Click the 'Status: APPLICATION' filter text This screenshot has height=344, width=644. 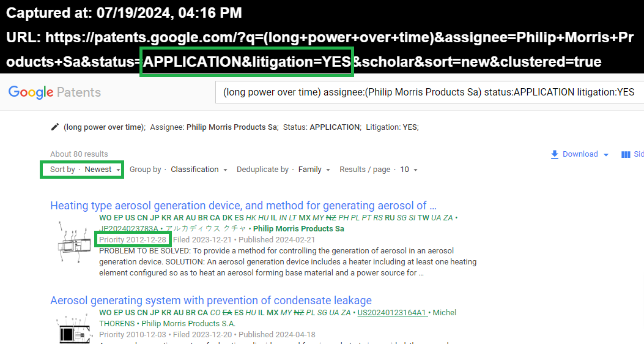pyautogui.click(x=322, y=127)
